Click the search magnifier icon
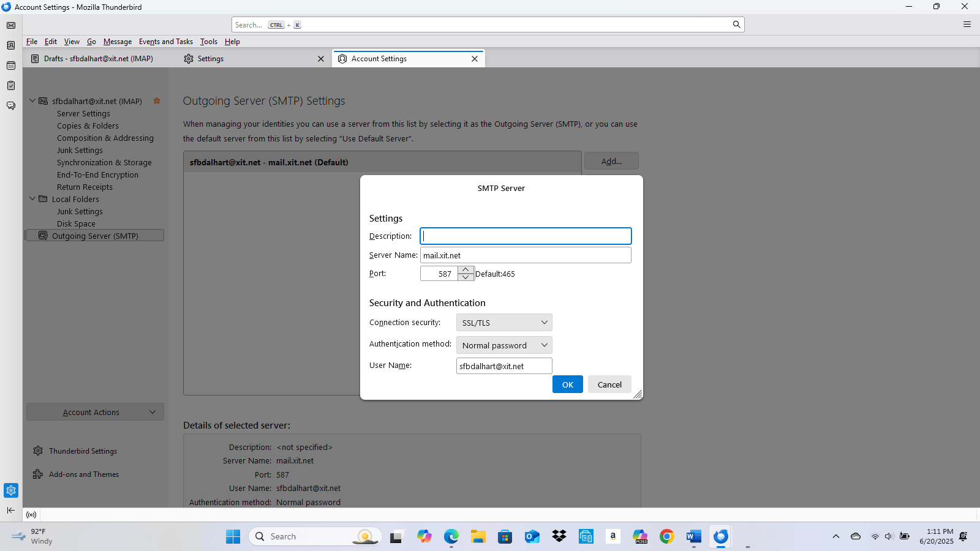980x551 pixels. (736, 24)
